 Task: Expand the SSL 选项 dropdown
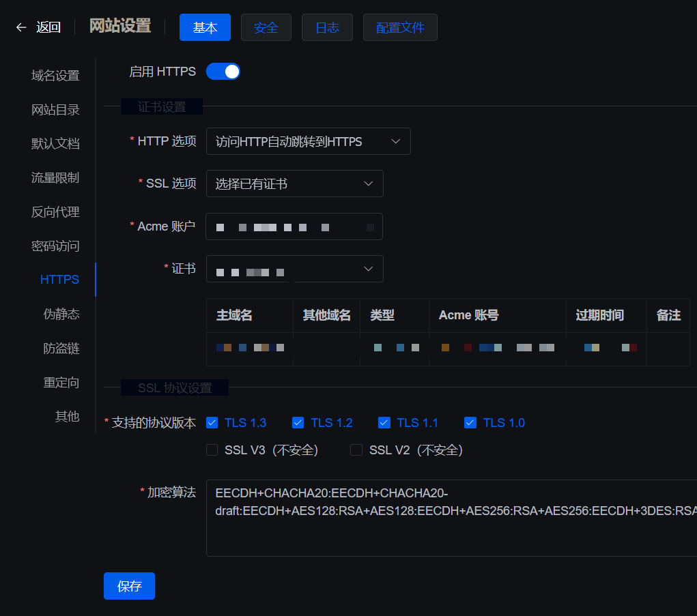click(294, 184)
